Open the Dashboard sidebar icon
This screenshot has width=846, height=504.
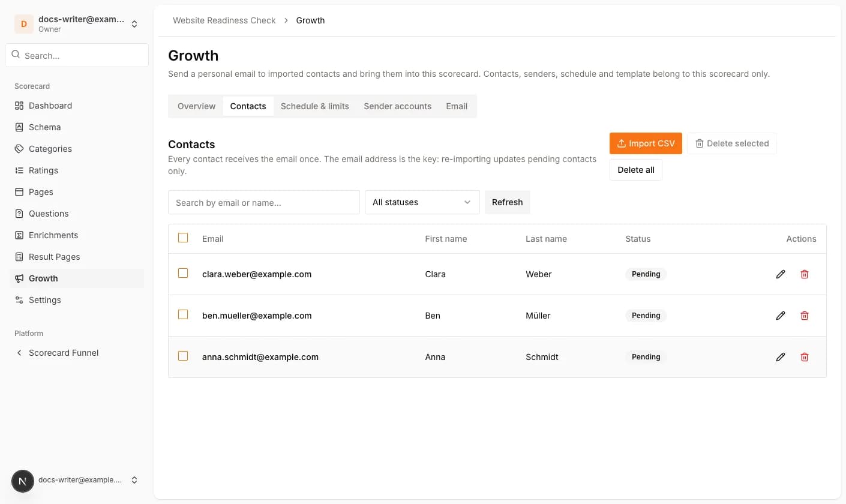click(x=19, y=106)
